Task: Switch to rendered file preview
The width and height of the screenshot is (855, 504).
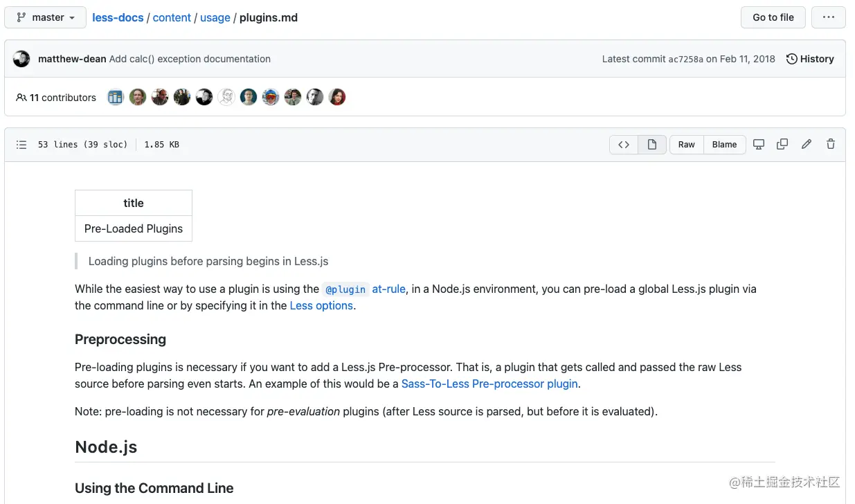Action: [x=652, y=145]
